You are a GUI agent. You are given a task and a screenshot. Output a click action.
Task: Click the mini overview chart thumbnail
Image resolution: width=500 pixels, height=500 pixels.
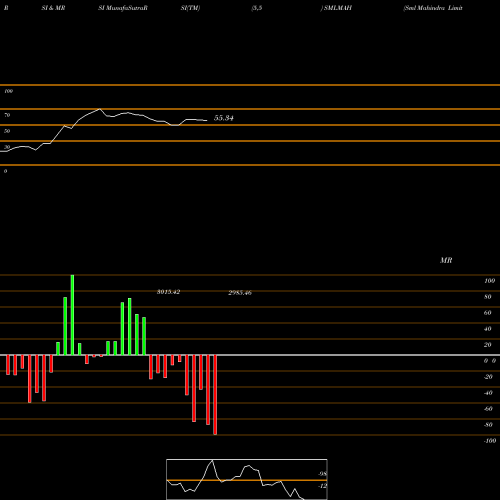tap(247, 479)
